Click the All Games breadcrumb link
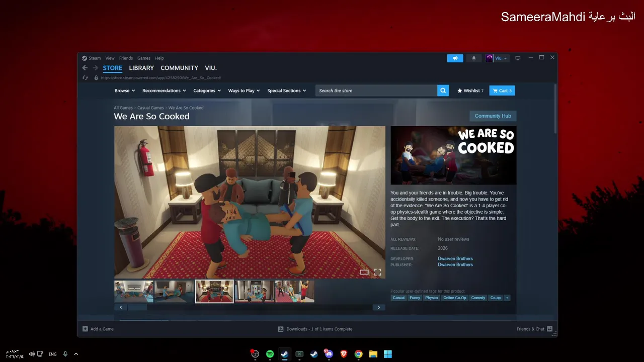Viewport: 644px width, 362px height. click(x=123, y=108)
